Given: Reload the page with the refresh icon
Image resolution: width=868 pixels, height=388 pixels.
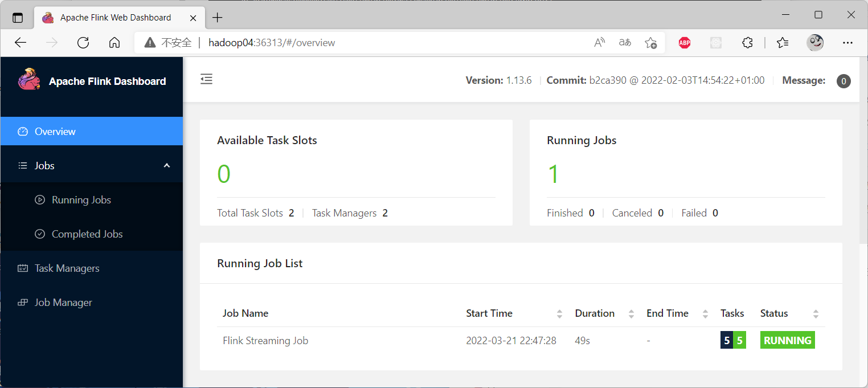Looking at the screenshot, I should point(83,43).
